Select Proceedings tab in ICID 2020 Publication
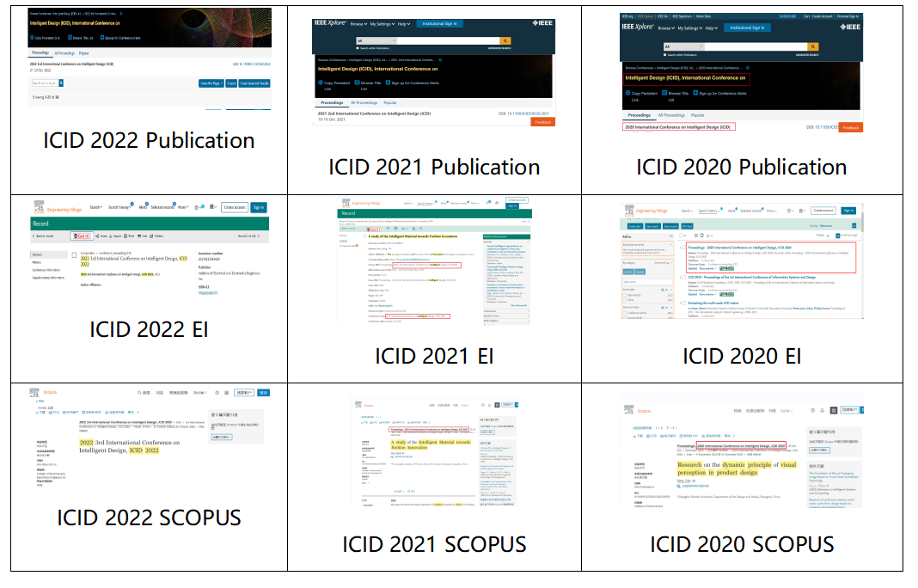 pyautogui.click(x=640, y=115)
